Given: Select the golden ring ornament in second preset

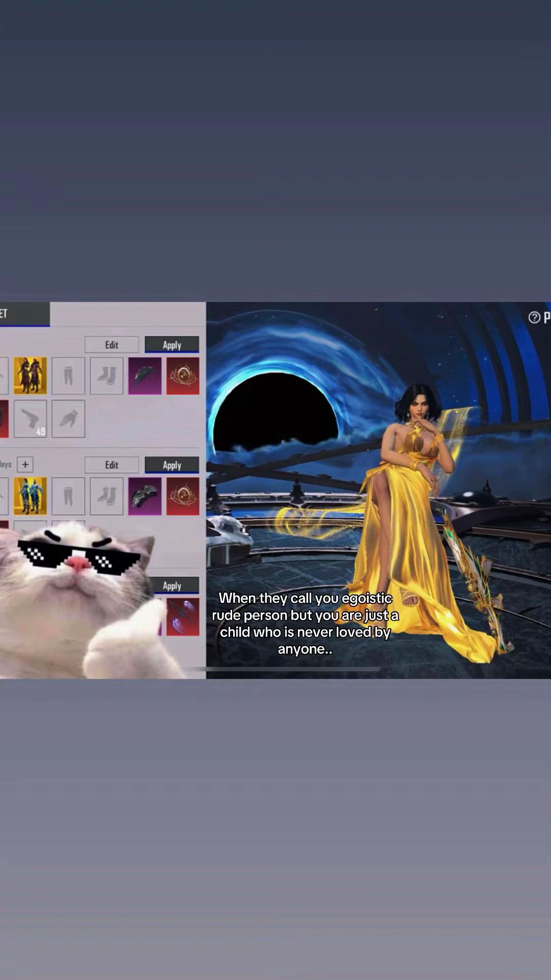Looking at the screenshot, I should tap(183, 496).
